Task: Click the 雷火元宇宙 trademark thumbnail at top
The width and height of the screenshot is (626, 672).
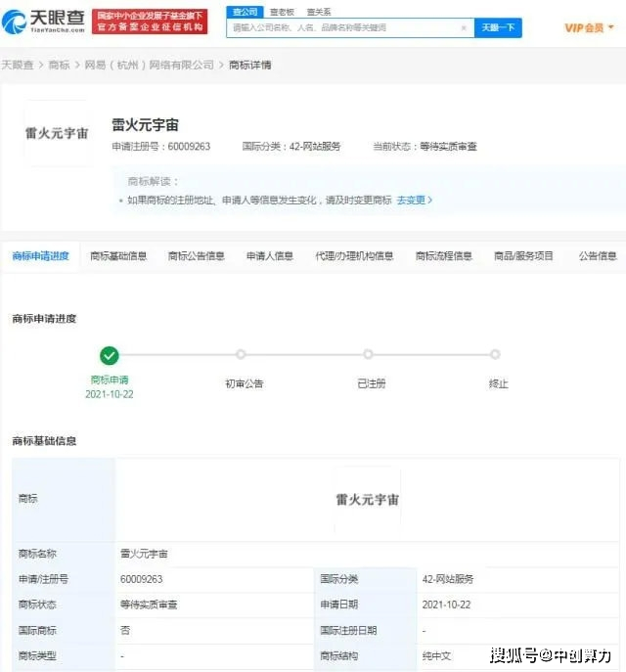Action: pyautogui.click(x=57, y=133)
